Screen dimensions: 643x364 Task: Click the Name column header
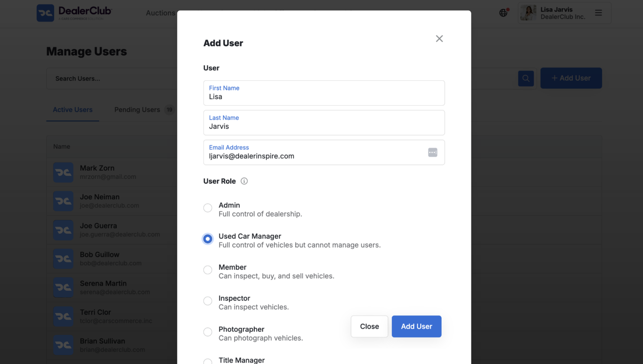(62, 147)
